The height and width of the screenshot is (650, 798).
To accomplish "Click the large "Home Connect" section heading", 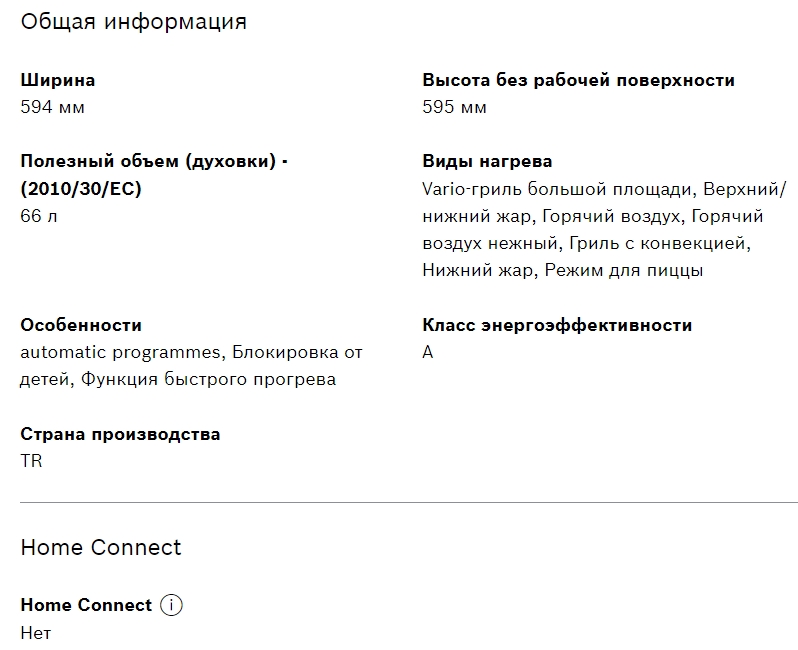I will tap(101, 547).
